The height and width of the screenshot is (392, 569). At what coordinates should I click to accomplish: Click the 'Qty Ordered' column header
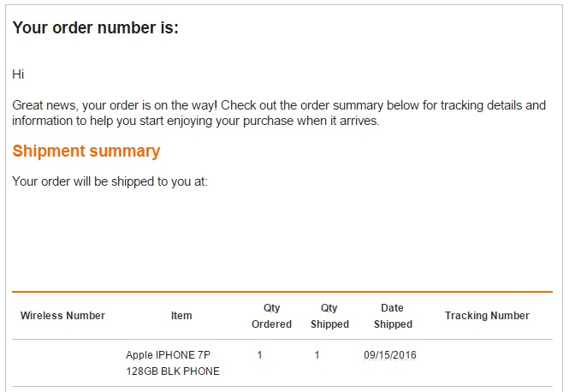(271, 316)
